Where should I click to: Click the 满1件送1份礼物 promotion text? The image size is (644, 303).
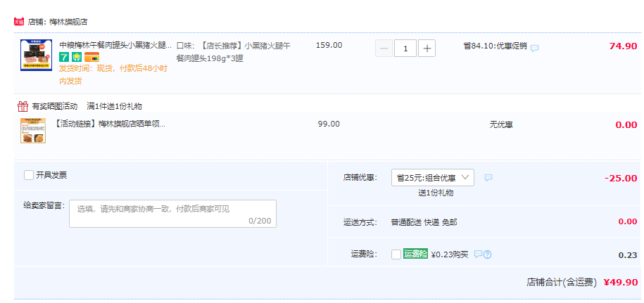115,107
